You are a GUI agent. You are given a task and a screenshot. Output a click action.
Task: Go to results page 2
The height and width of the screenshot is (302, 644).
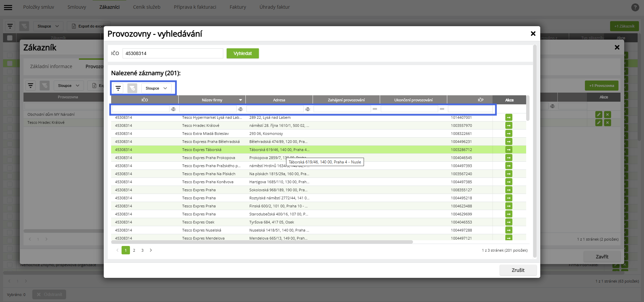tap(134, 250)
